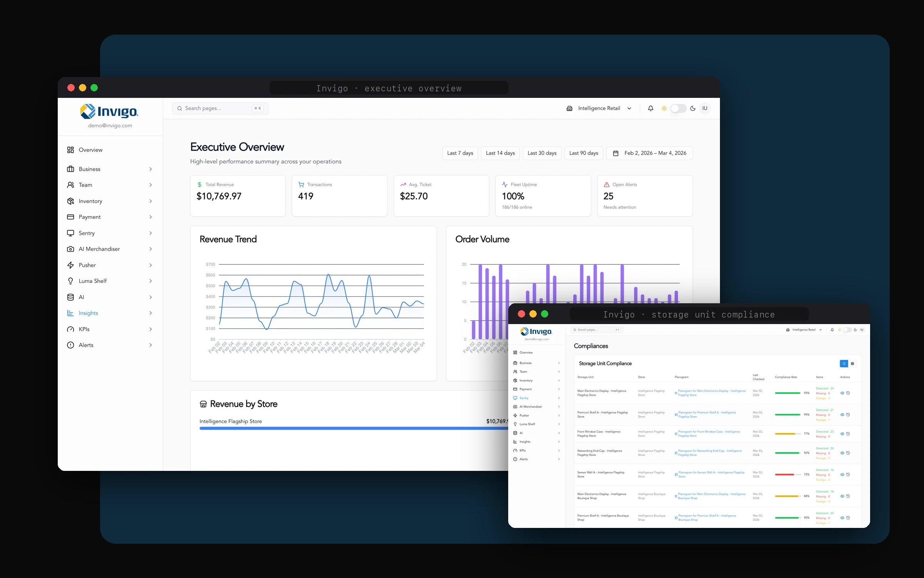Image resolution: width=924 pixels, height=578 pixels.
Task: Click the 72% compliance bar for Sensor Wall A
Action: coord(788,475)
